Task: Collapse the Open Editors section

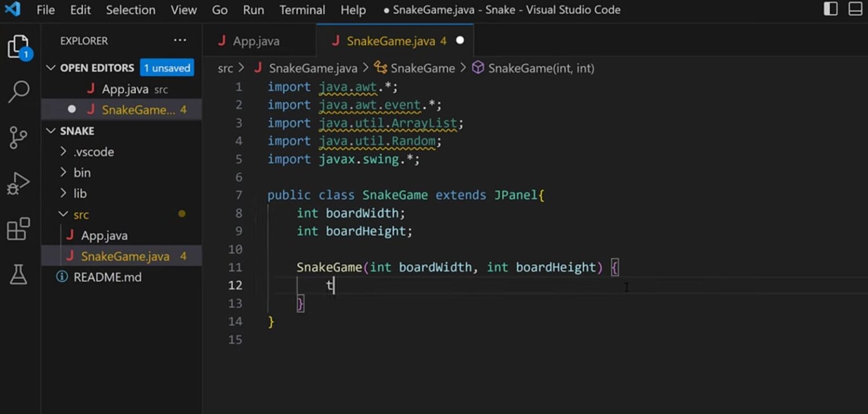Action: (51, 68)
